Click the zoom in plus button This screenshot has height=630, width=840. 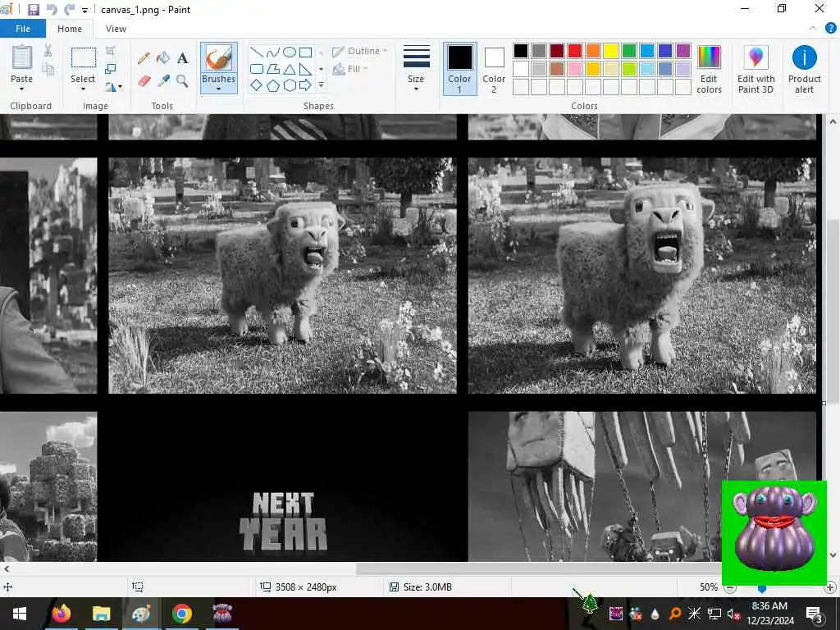click(x=830, y=587)
